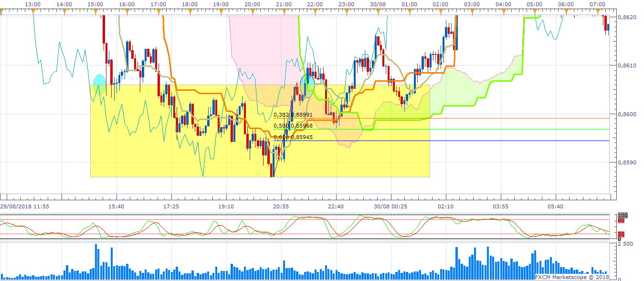Image resolution: width=644 pixels, height=281 pixels.
Task: Click the 02:10 bottom axis label
Action: [446, 206]
